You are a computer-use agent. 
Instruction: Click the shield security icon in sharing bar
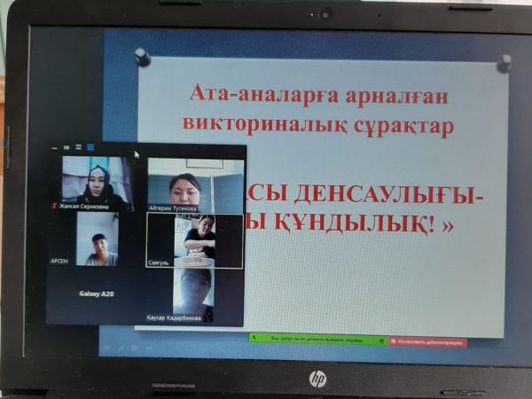382,340
